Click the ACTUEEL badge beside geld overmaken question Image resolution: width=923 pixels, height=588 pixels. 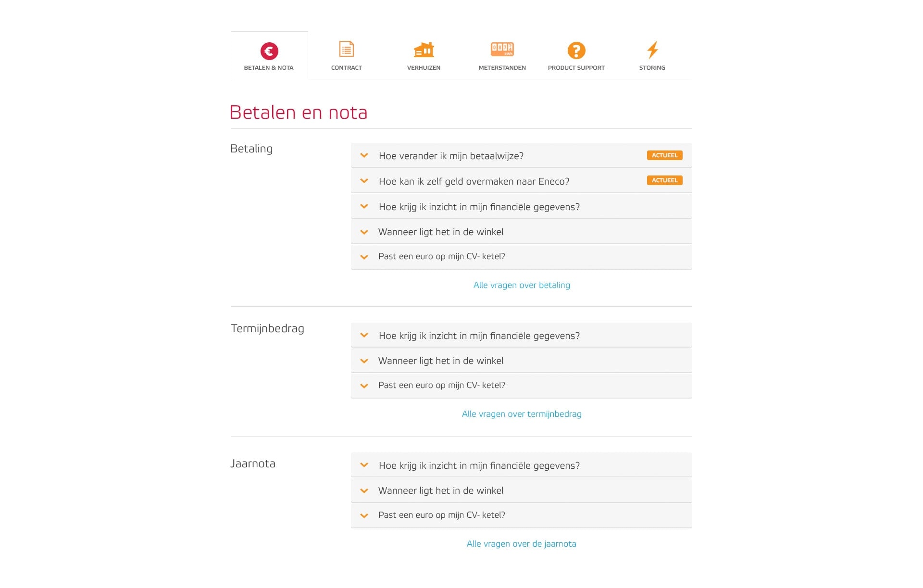[664, 180]
